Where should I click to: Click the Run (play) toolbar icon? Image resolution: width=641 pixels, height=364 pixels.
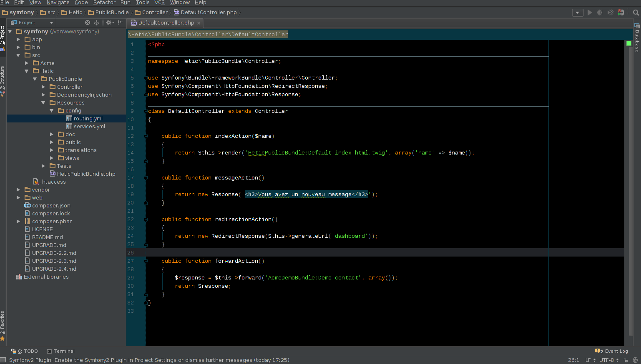pos(590,12)
